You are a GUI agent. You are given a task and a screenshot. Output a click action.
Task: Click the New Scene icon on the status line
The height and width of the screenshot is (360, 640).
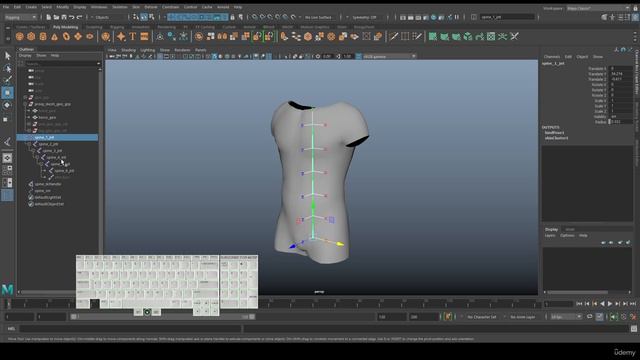[x=49, y=17]
